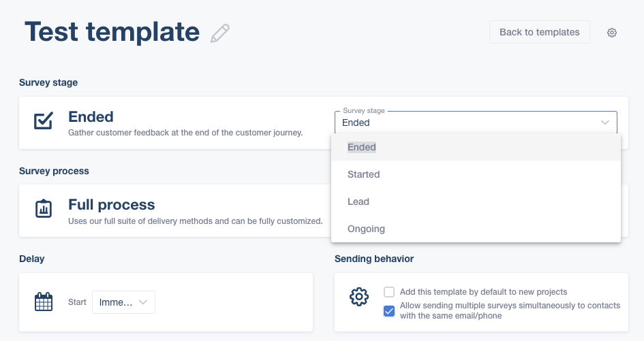Click the Sending behavior gear icon

point(359,296)
